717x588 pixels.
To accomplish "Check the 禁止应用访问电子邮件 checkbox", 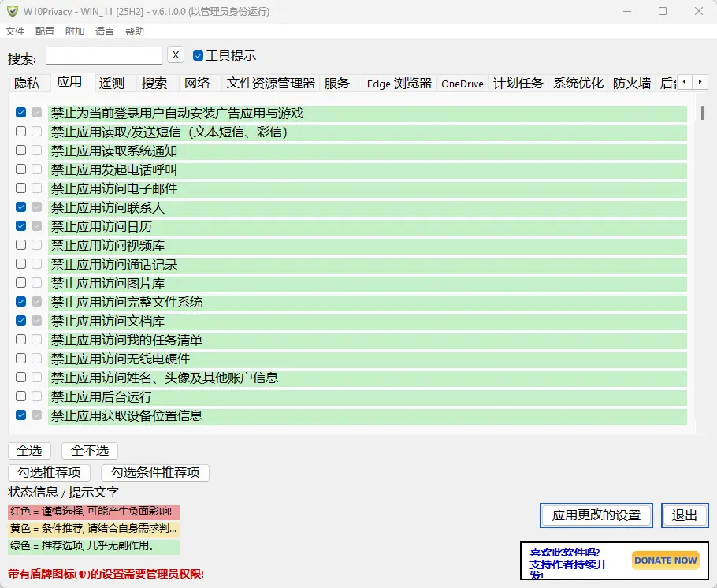I will pos(20,188).
